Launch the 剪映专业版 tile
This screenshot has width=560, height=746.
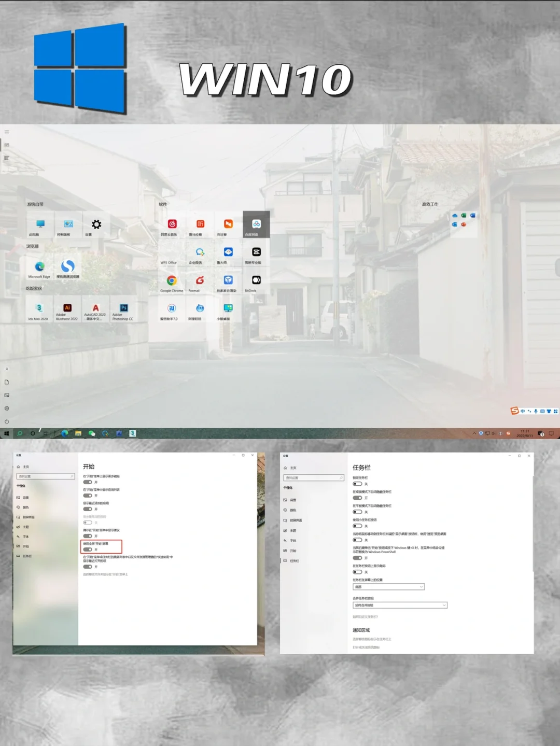[x=256, y=253]
